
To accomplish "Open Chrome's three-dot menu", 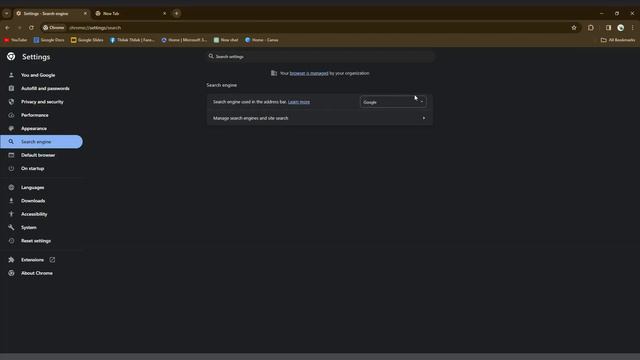I will tap(633, 28).
